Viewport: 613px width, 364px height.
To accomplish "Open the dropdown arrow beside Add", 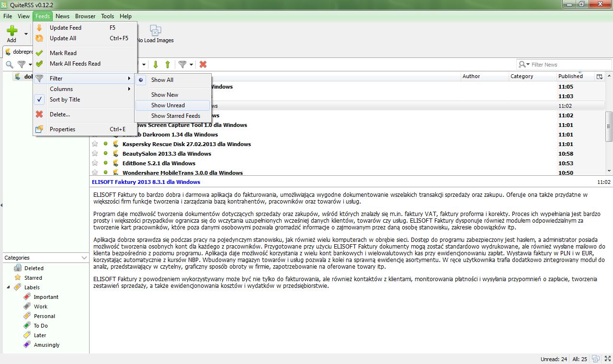I will point(26,34).
